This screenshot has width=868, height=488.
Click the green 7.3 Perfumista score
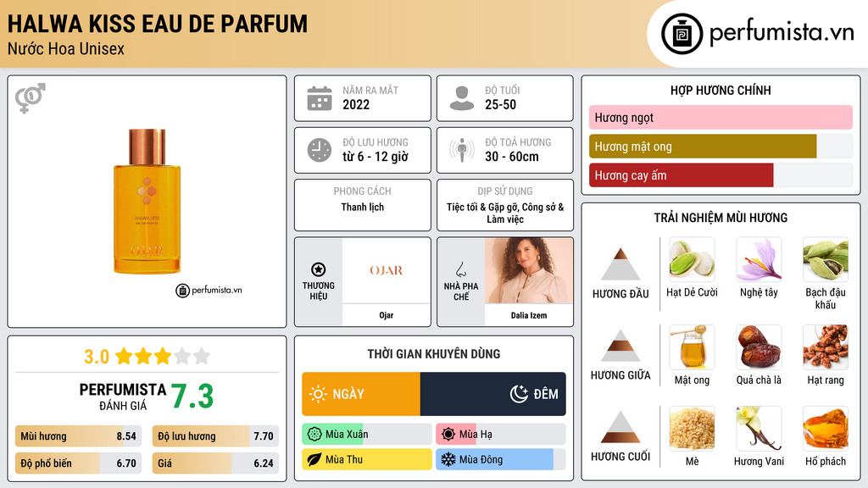point(192,396)
